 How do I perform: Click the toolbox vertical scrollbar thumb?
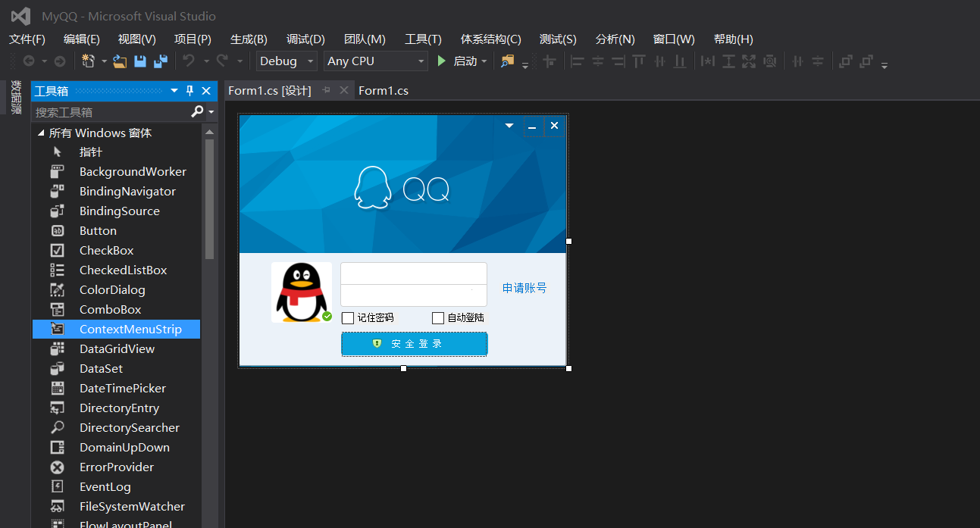point(209,199)
